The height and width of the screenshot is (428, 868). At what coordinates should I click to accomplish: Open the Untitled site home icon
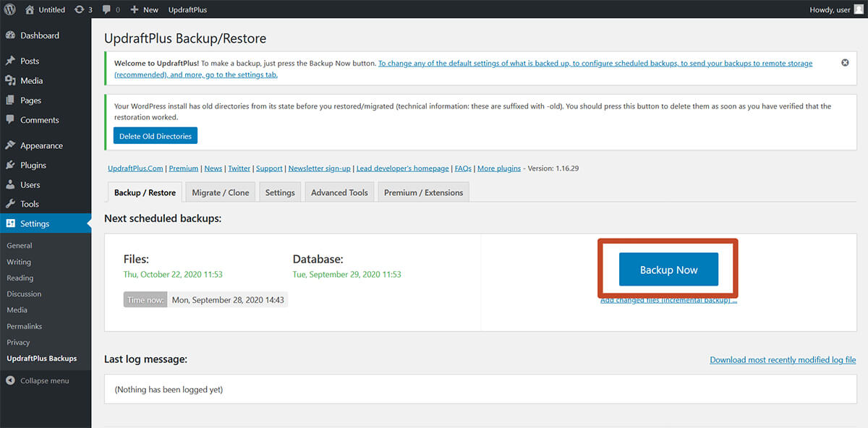tap(30, 9)
